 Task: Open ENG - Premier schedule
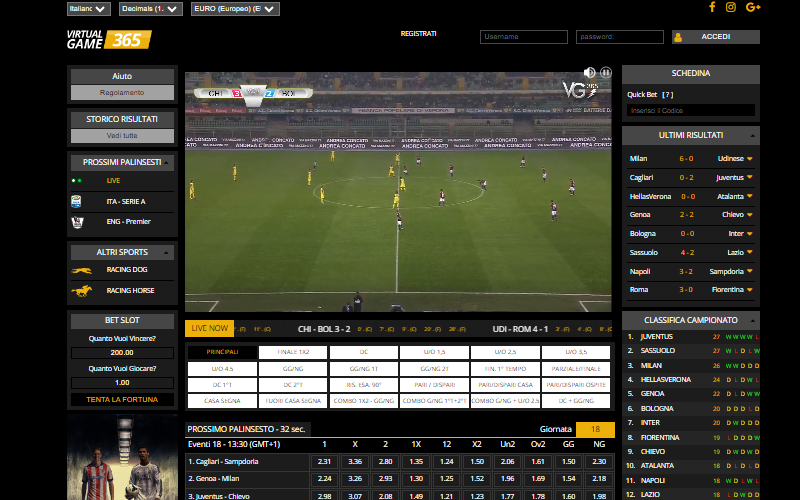click(x=128, y=222)
